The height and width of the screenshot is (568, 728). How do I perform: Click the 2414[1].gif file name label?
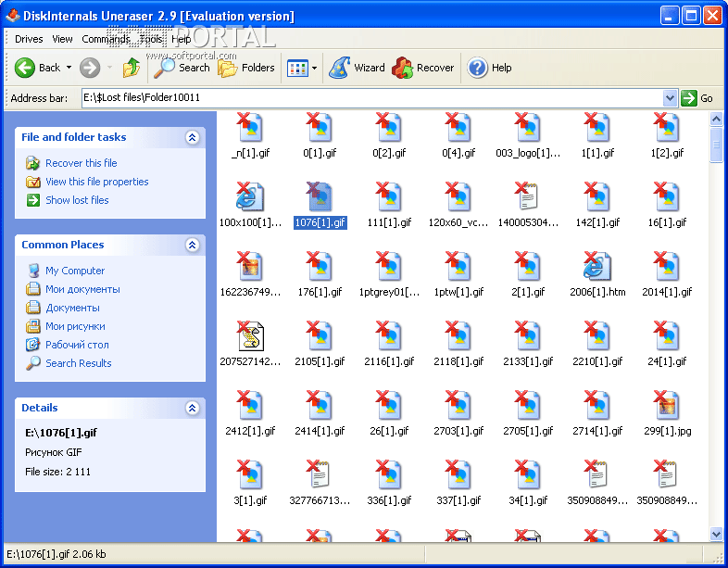(320, 431)
